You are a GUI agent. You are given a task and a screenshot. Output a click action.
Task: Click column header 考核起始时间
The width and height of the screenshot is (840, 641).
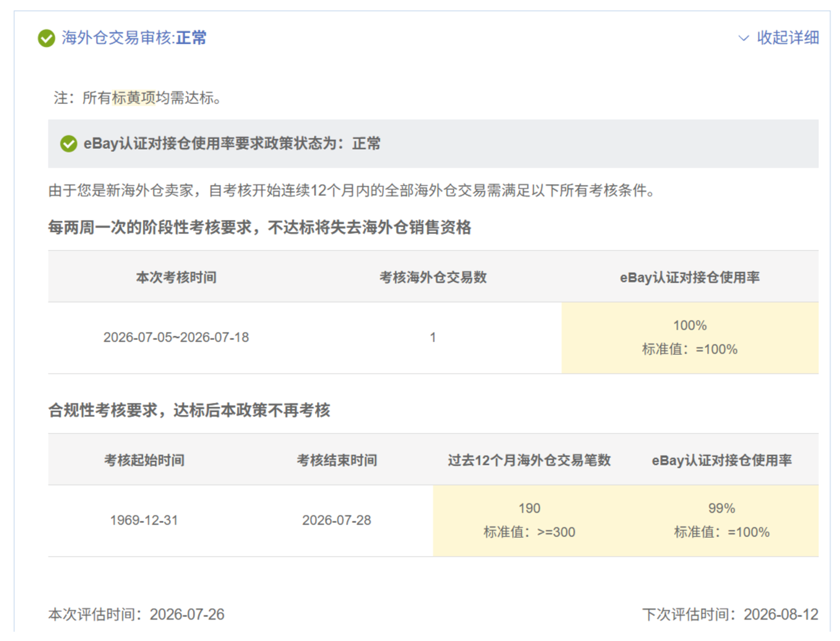coord(144,460)
